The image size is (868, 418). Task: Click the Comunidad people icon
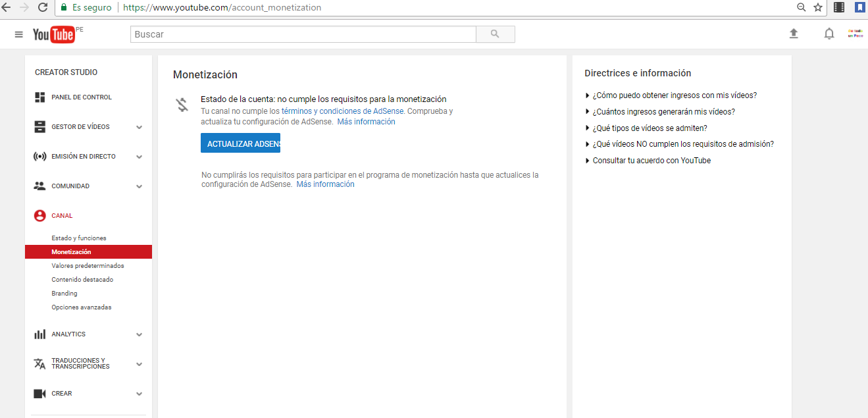[39, 186]
